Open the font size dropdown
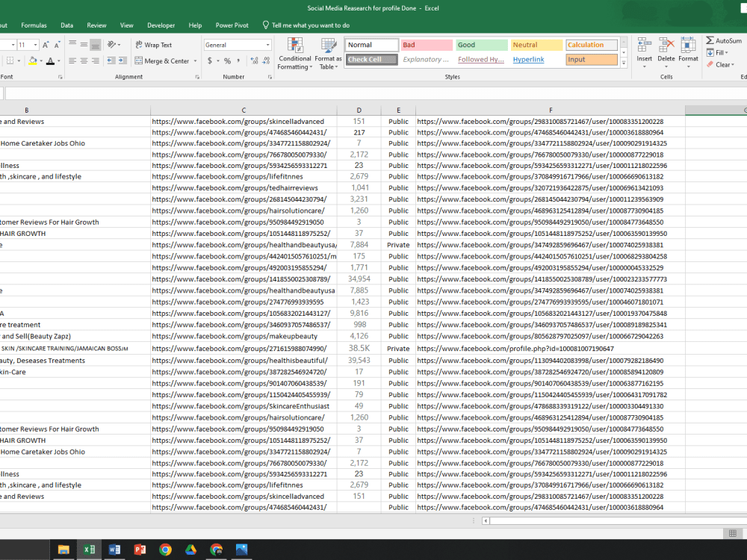Viewport: 747px width, 560px height. [35, 45]
